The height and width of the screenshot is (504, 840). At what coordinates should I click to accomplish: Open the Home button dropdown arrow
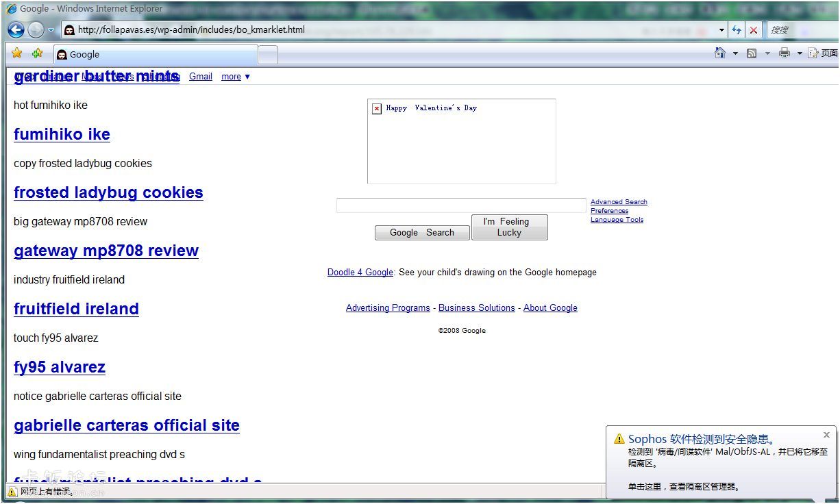click(735, 53)
